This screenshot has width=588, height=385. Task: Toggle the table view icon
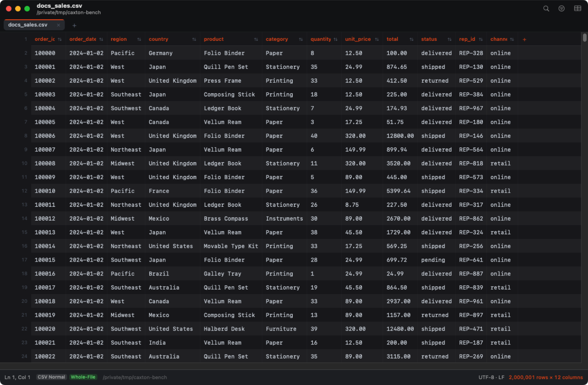(x=578, y=8)
